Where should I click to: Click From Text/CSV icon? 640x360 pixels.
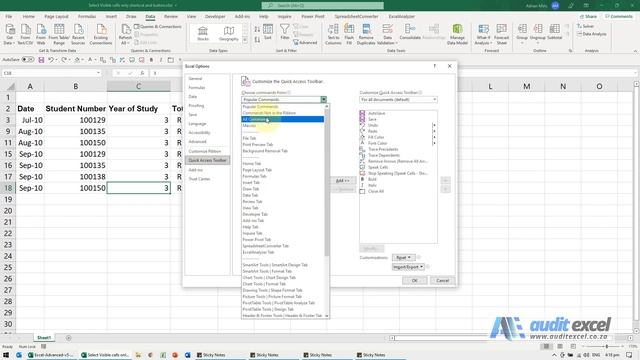(25, 34)
